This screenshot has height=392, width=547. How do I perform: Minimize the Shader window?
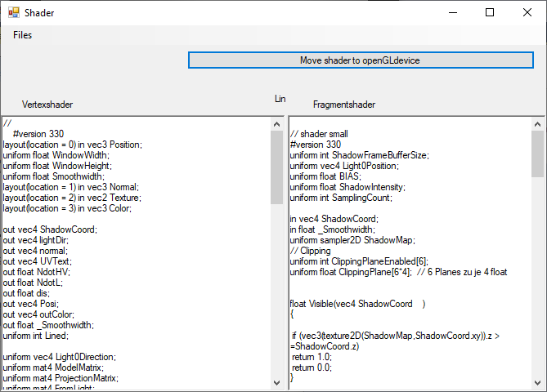click(452, 13)
